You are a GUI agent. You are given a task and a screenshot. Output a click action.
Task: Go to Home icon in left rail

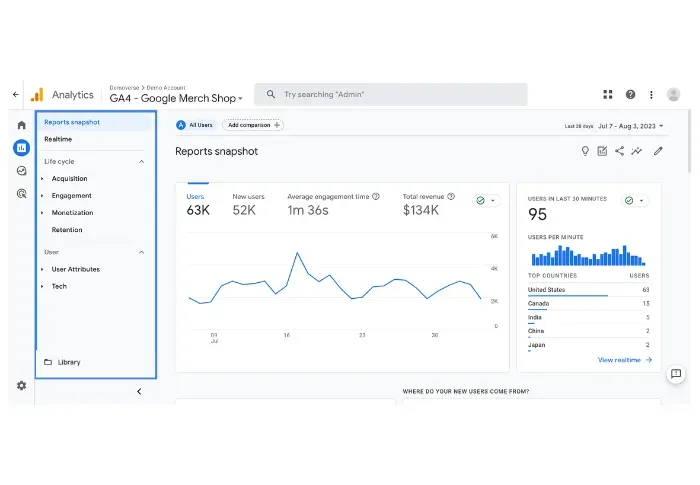pyautogui.click(x=21, y=125)
